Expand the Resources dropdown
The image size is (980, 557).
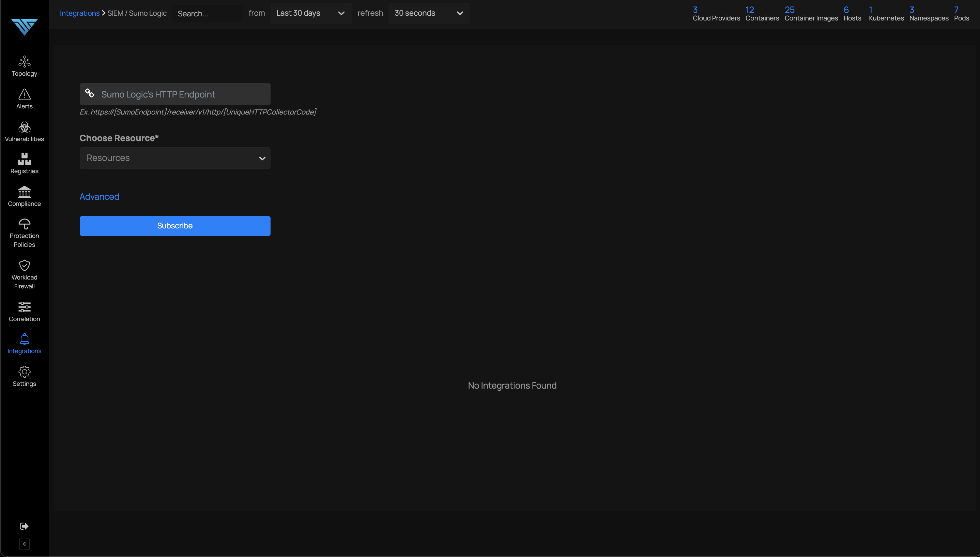175,158
